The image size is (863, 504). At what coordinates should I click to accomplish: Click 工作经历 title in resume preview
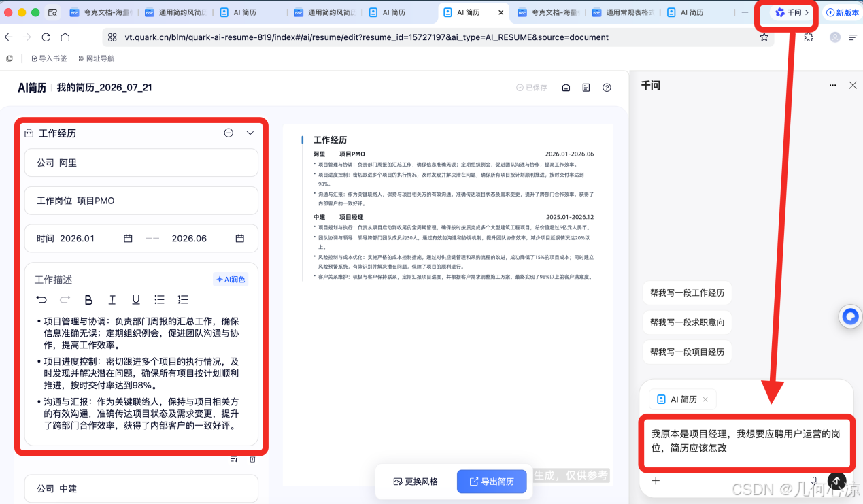tap(330, 139)
